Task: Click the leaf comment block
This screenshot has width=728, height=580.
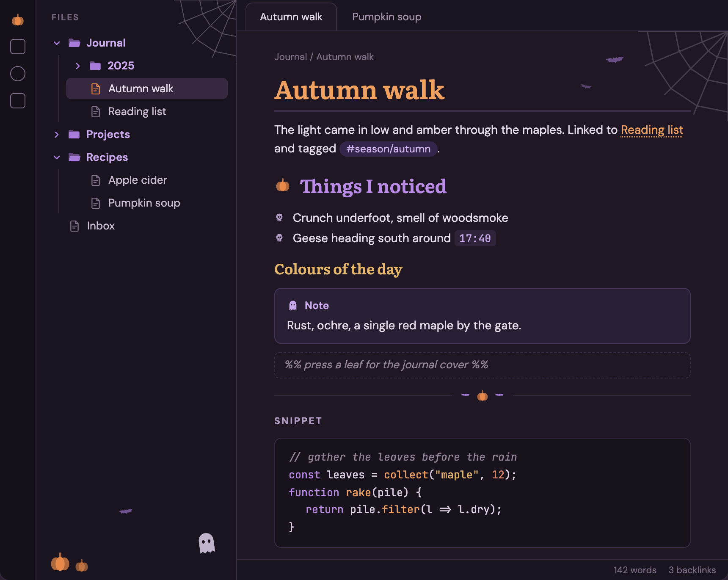Action: [x=483, y=365]
